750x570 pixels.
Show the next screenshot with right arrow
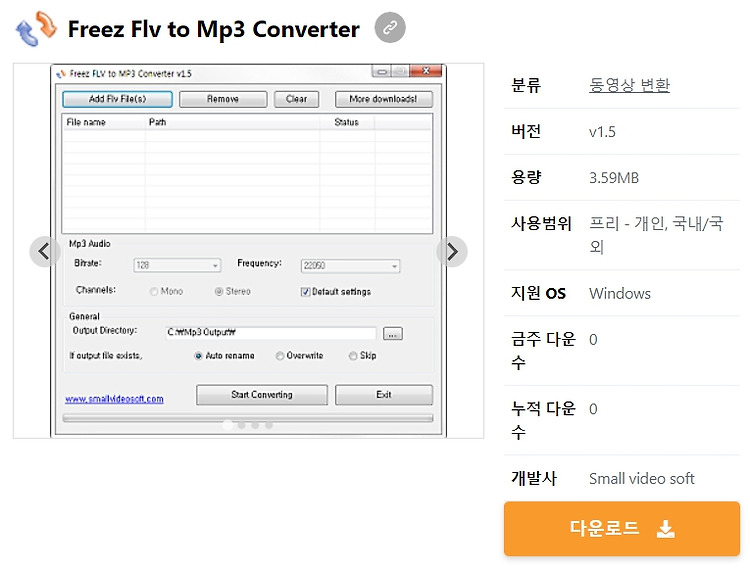click(452, 252)
